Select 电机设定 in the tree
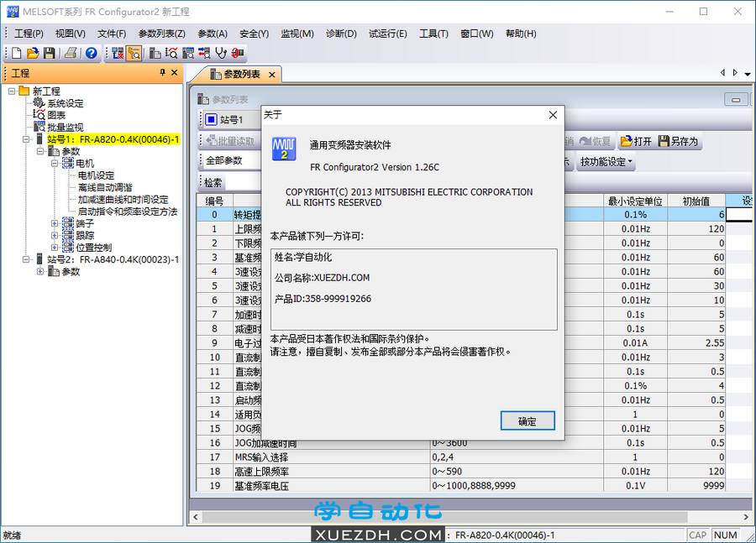Screen dimensions: 756x543 (x=96, y=175)
